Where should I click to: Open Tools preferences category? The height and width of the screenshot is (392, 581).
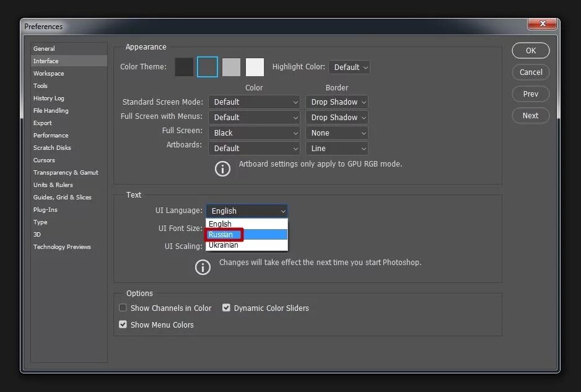click(x=69, y=86)
